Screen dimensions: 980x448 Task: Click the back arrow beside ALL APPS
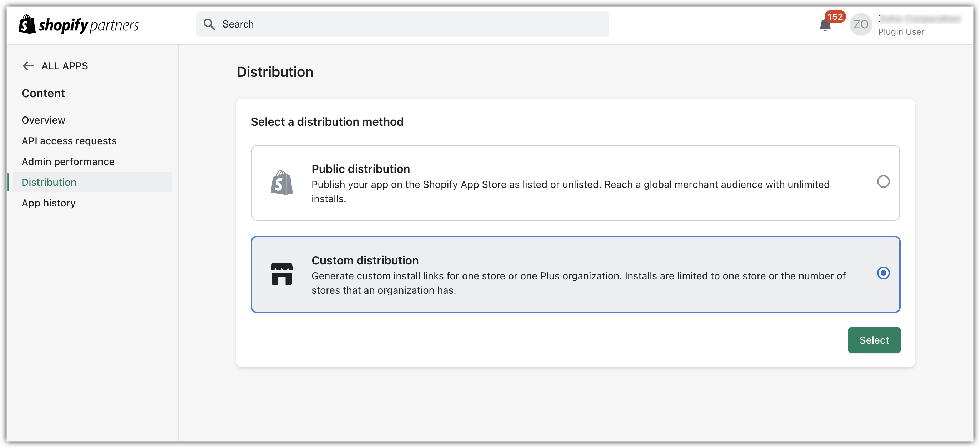click(x=28, y=66)
